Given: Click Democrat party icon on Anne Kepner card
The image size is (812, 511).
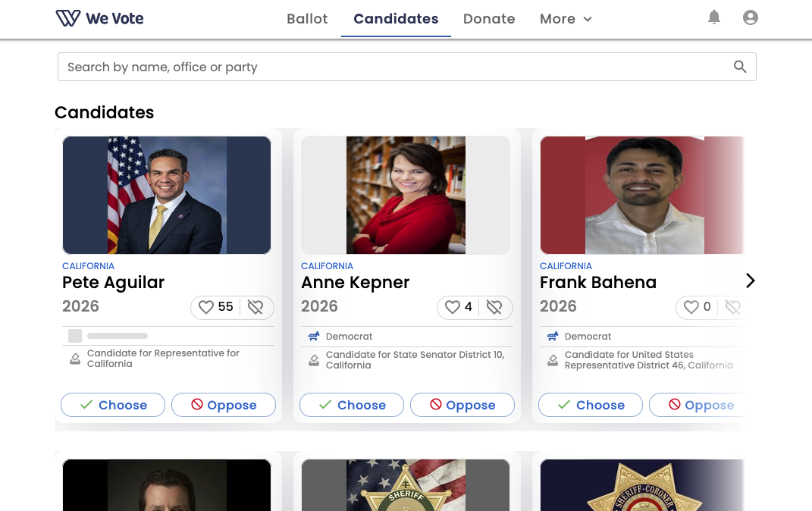Looking at the screenshot, I should (314, 337).
